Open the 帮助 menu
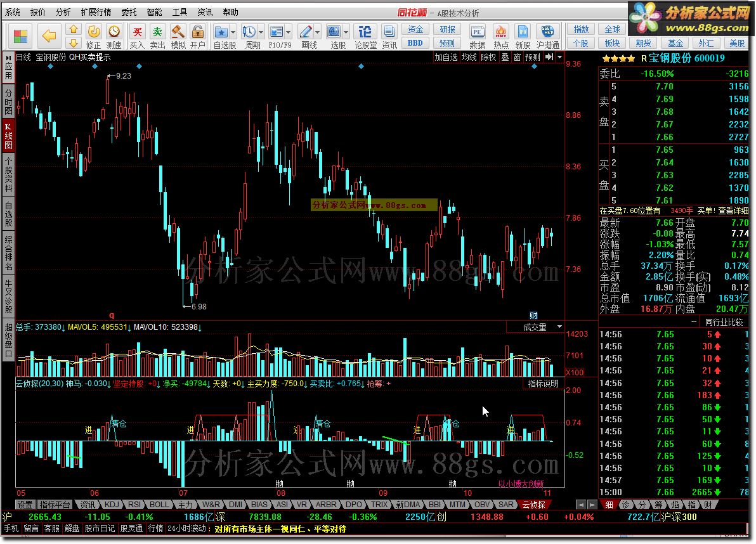The image size is (756, 544). tap(230, 12)
